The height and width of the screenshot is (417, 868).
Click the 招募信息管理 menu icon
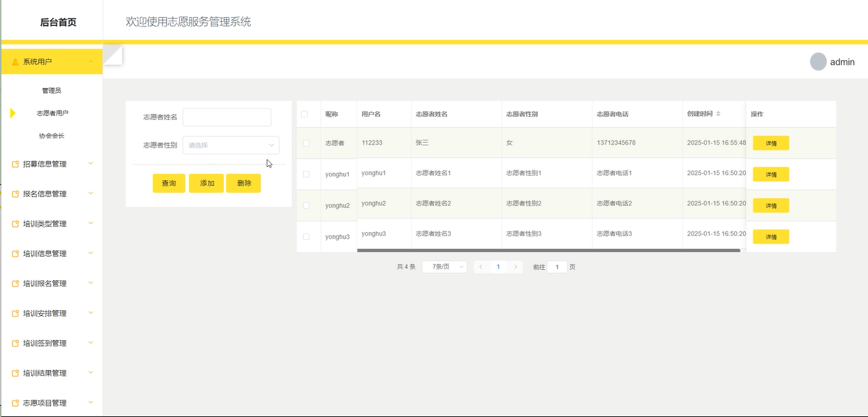point(16,164)
